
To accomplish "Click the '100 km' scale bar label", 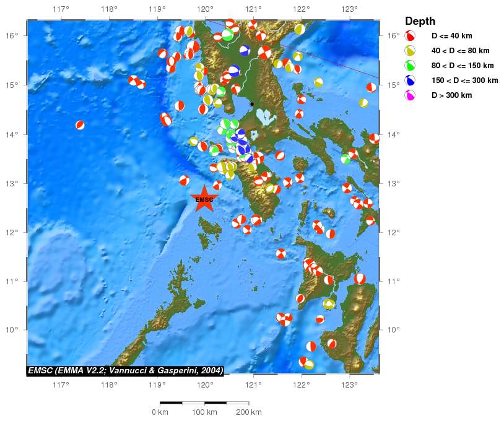I will pos(204,412).
